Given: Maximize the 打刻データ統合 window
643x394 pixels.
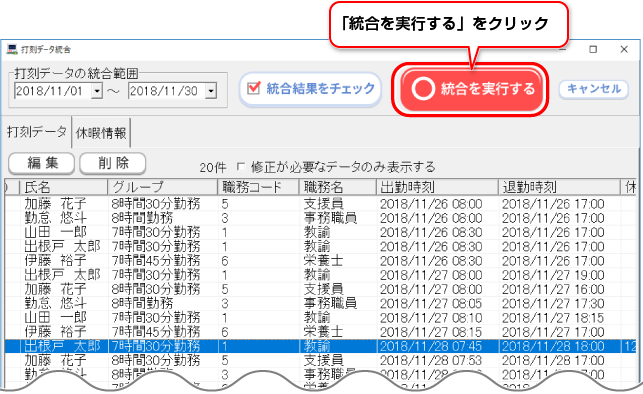Looking at the screenshot, I should pos(593,50).
